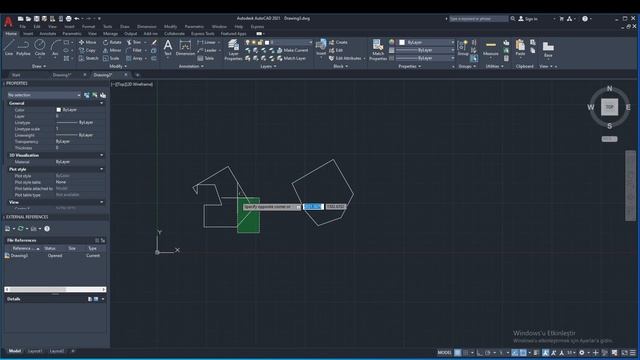Open the object color ByLayer dropdown
The image size is (640, 360).
coord(427,42)
